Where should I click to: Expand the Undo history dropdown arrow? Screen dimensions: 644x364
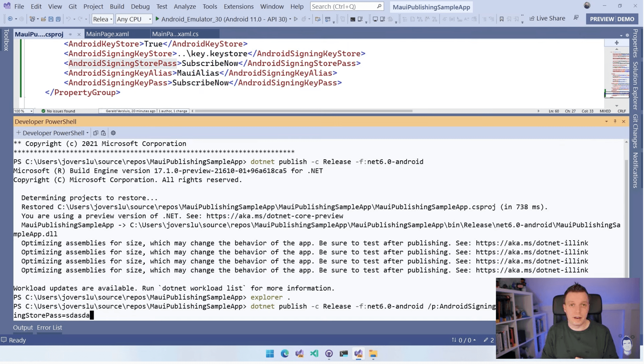pyautogui.click(x=74, y=19)
